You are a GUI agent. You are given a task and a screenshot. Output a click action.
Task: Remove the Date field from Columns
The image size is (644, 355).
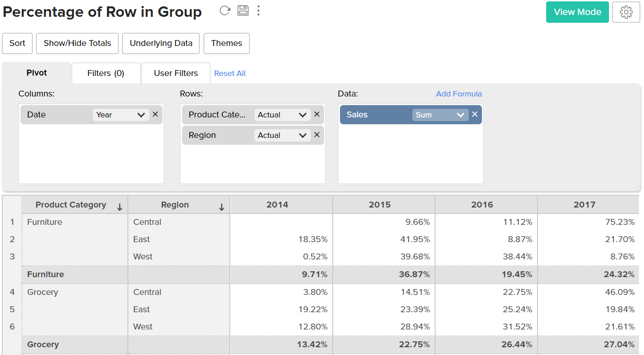pyautogui.click(x=155, y=114)
